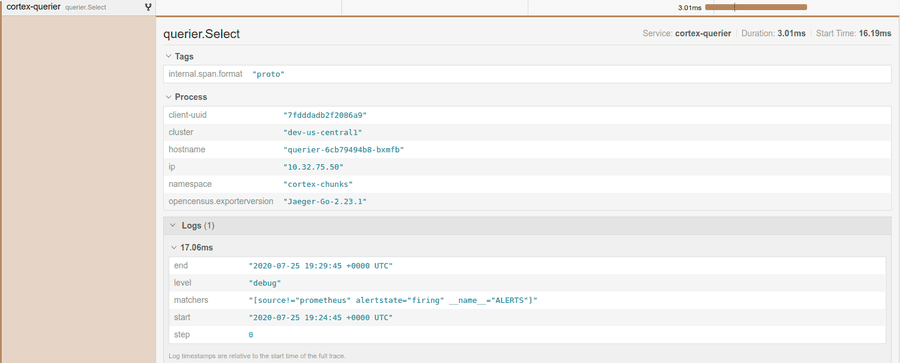Collapse the Tags section

click(x=179, y=57)
